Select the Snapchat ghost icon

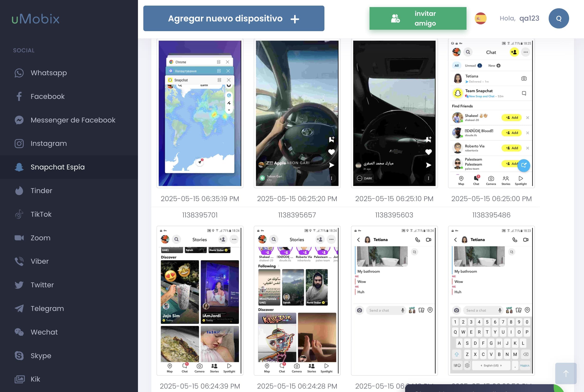(x=19, y=167)
